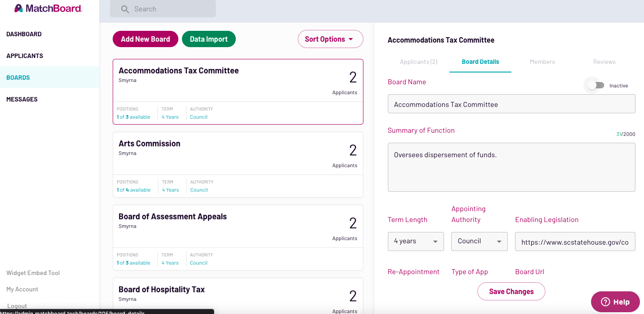Click the Add New Board button
The height and width of the screenshot is (314, 644).
pyautogui.click(x=145, y=39)
